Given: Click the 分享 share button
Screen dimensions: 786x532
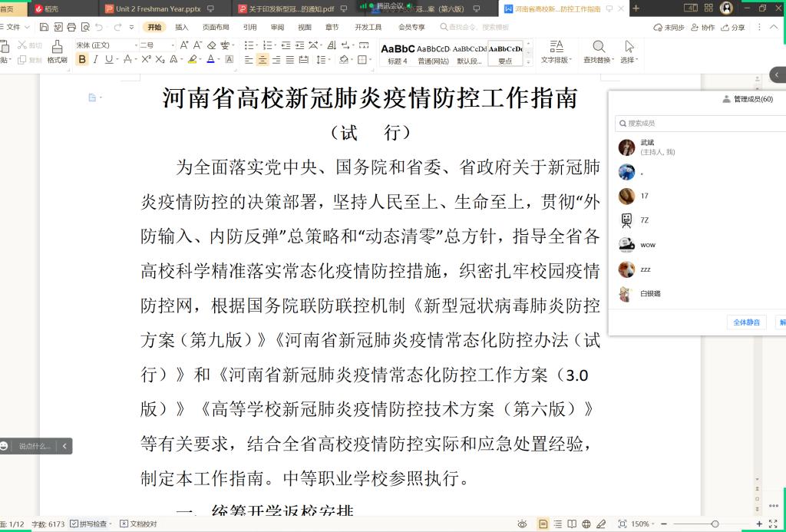Looking at the screenshot, I should [732, 27].
